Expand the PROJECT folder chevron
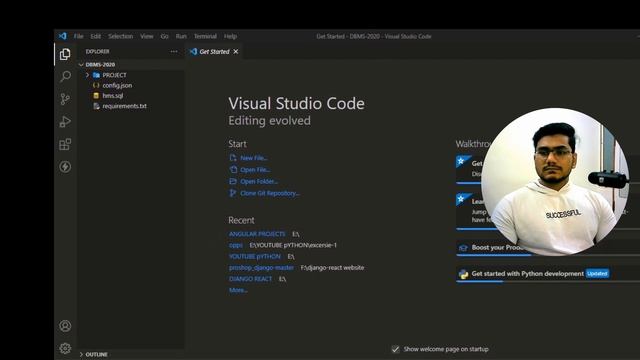 (x=87, y=75)
